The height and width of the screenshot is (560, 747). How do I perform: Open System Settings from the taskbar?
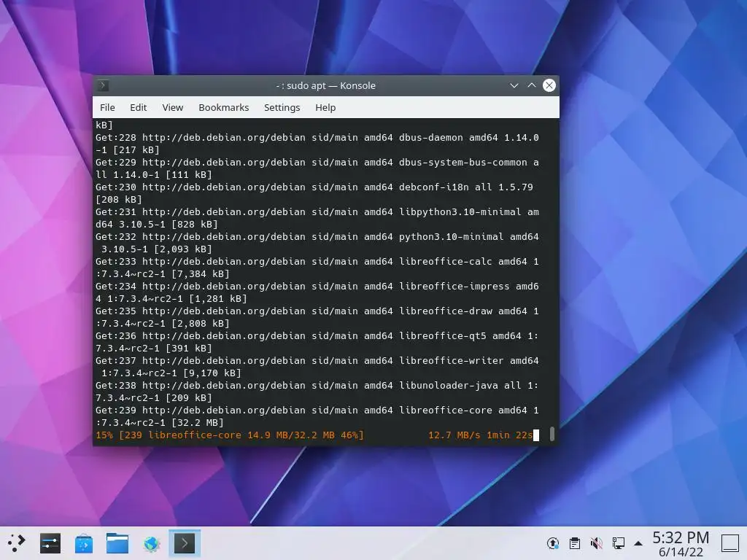coord(50,543)
